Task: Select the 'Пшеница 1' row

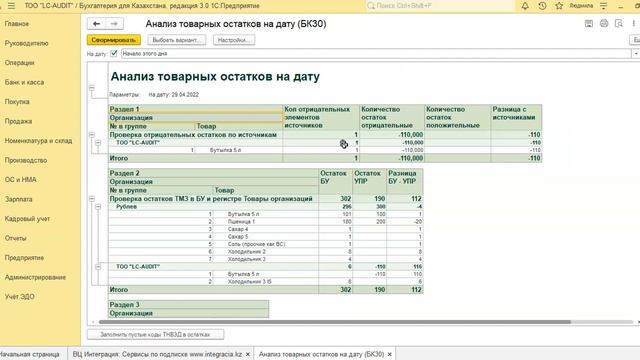Action: pos(266,222)
